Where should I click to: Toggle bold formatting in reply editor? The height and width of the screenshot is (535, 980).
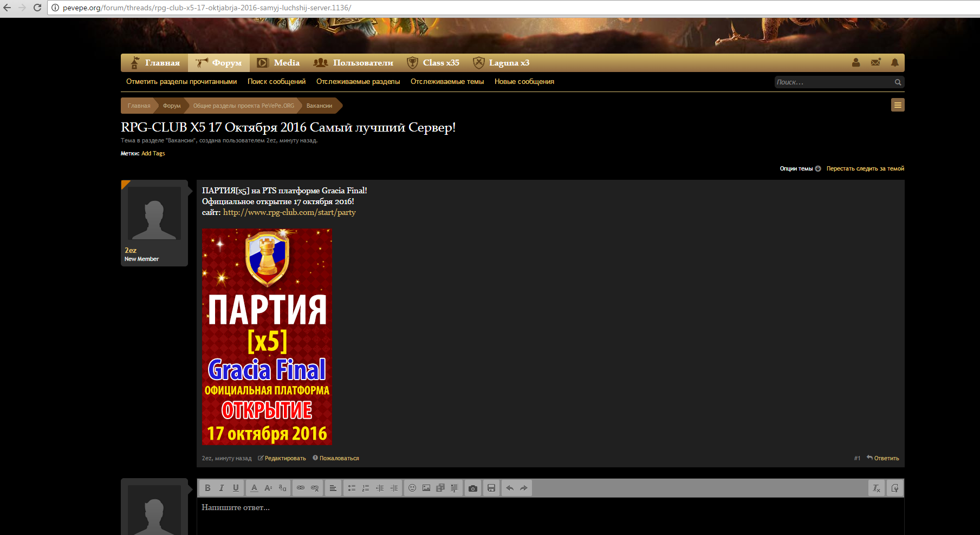click(207, 488)
